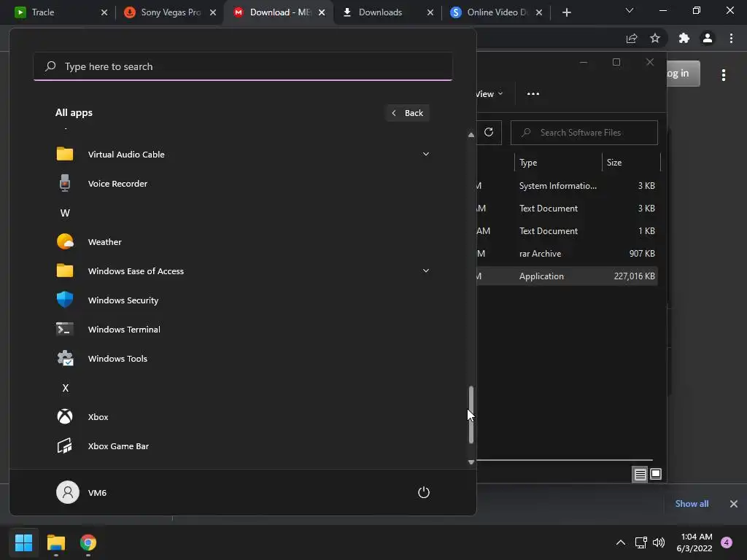Image resolution: width=747 pixels, height=560 pixels.
Task: Switch File Explorer to details view
Action: coord(640,474)
